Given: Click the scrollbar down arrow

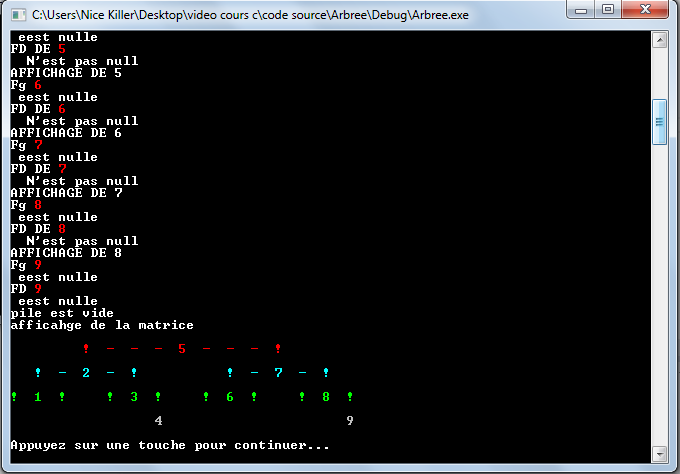Looking at the screenshot, I should coord(660,454).
